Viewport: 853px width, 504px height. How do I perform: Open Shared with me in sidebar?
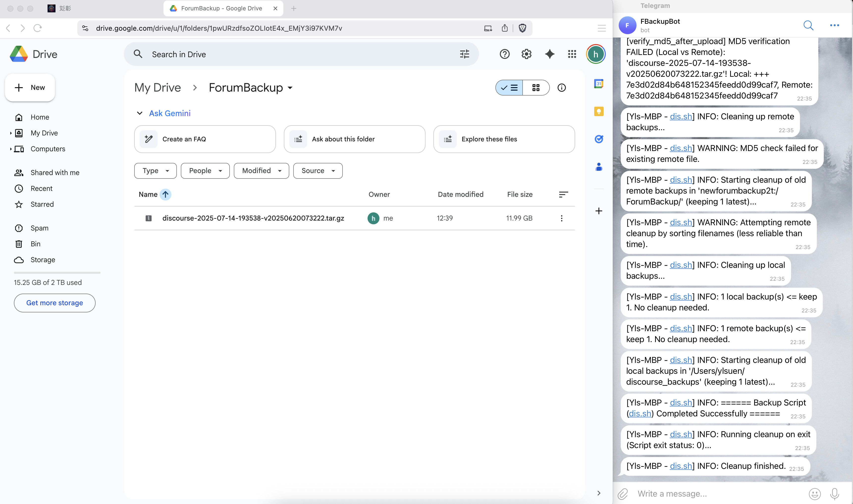coord(55,173)
